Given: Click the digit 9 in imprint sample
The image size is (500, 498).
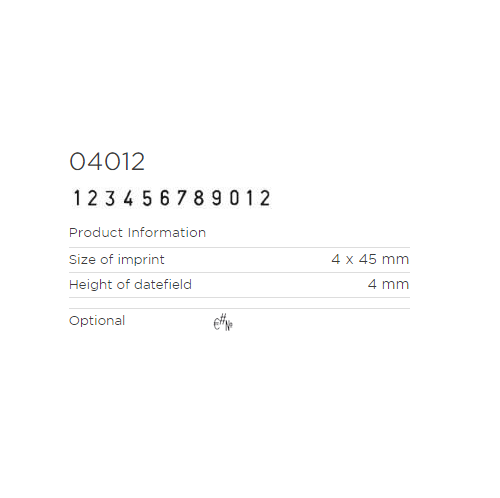Looking at the screenshot, I should pyautogui.click(x=217, y=198).
